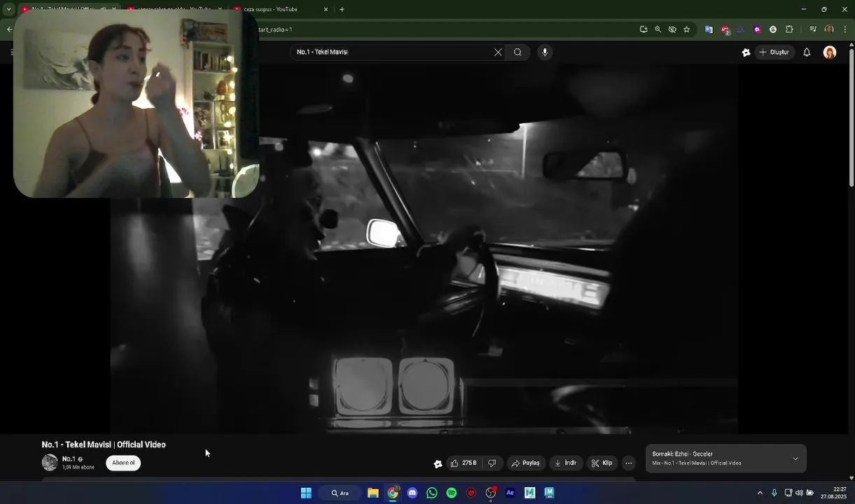Screen dimensions: 855x504
Task: Open the clock and date 22:27
Action: [x=833, y=493]
